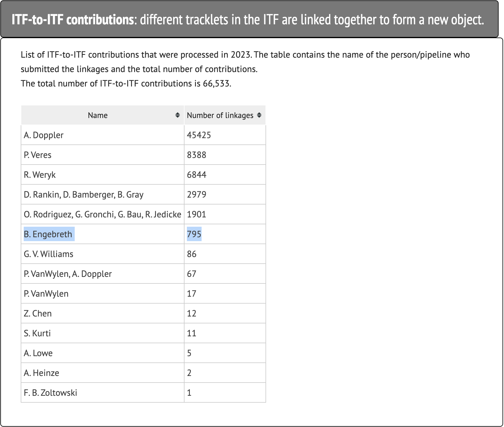This screenshot has width=504, height=427.
Task: Click D. Rankin, D. Bamberger, B. Gray cell
Action: point(84,195)
